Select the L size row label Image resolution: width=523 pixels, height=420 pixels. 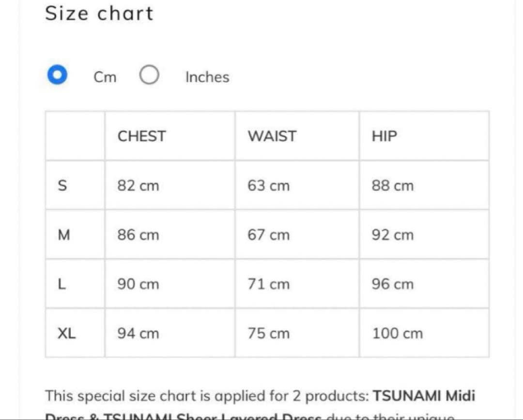62,285
